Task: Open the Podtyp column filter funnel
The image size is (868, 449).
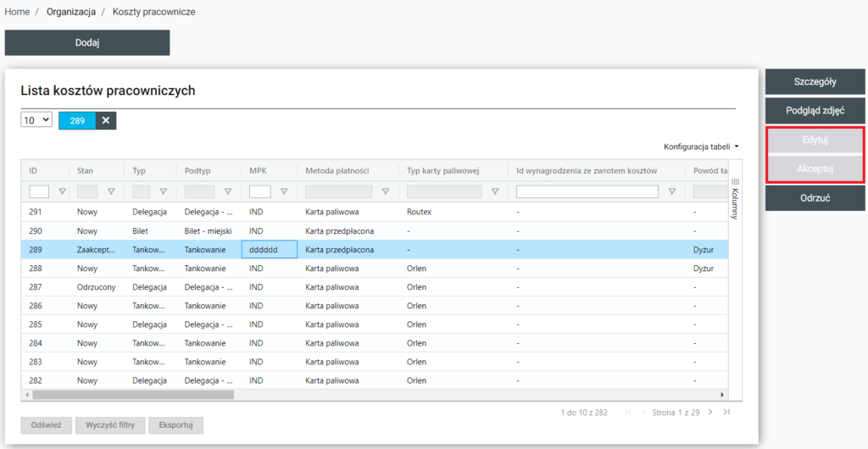Action: [x=227, y=191]
